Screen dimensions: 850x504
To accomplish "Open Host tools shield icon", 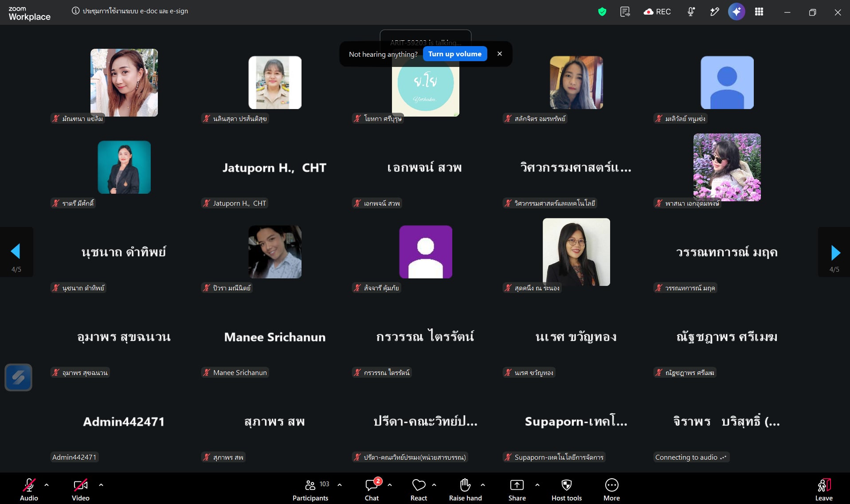I will 567,490.
